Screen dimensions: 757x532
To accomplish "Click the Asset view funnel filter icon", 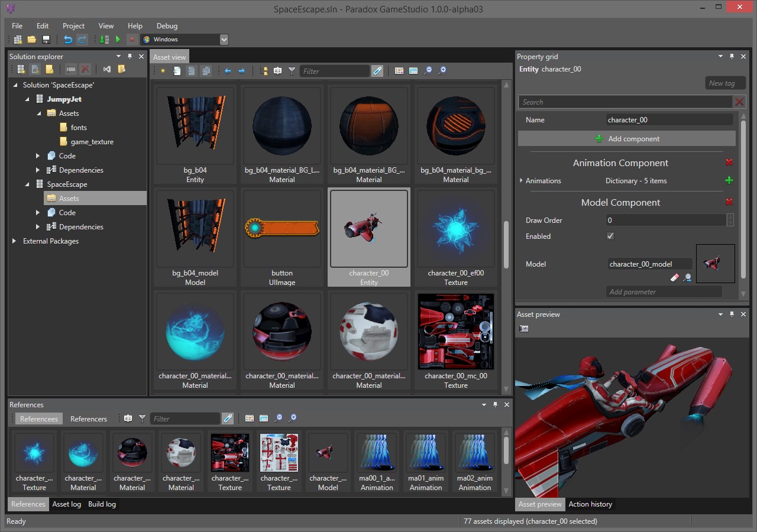I will (292, 71).
